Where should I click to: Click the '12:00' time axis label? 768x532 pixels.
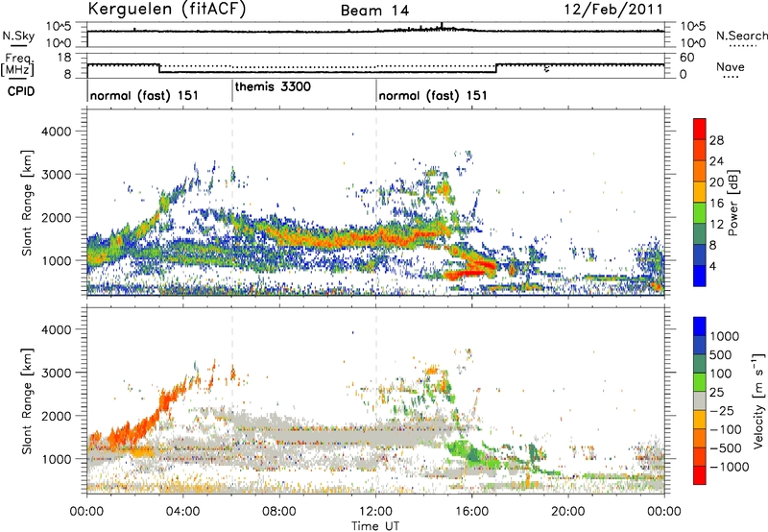tap(375, 512)
